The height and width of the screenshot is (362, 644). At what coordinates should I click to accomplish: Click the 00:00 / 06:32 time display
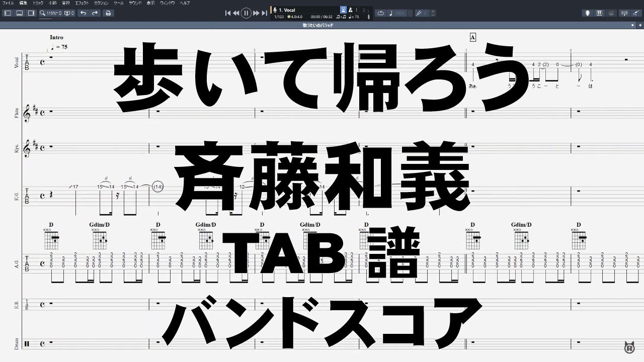pyautogui.click(x=321, y=17)
